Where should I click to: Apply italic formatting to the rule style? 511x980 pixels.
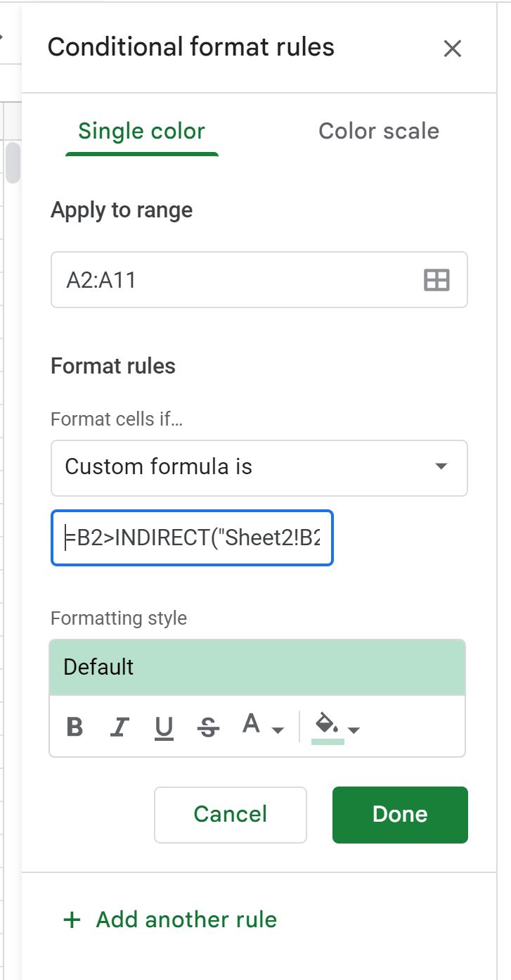pyautogui.click(x=119, y=727)
